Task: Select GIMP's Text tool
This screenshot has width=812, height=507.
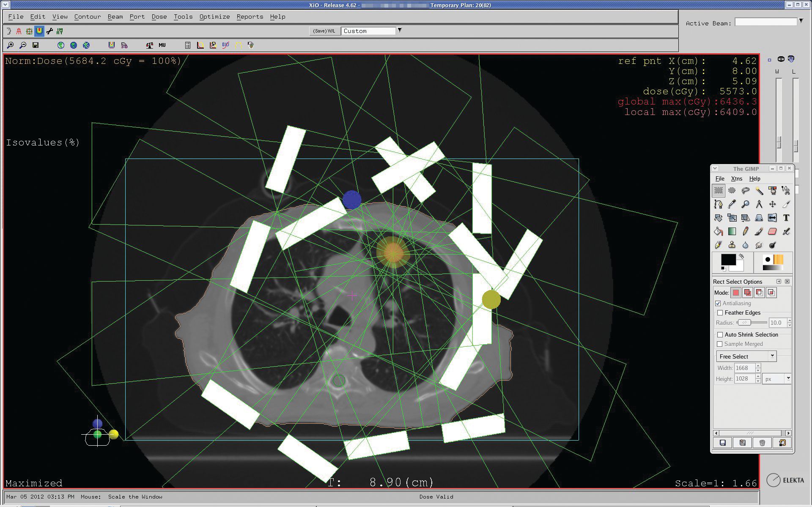Action: [786, 218]
